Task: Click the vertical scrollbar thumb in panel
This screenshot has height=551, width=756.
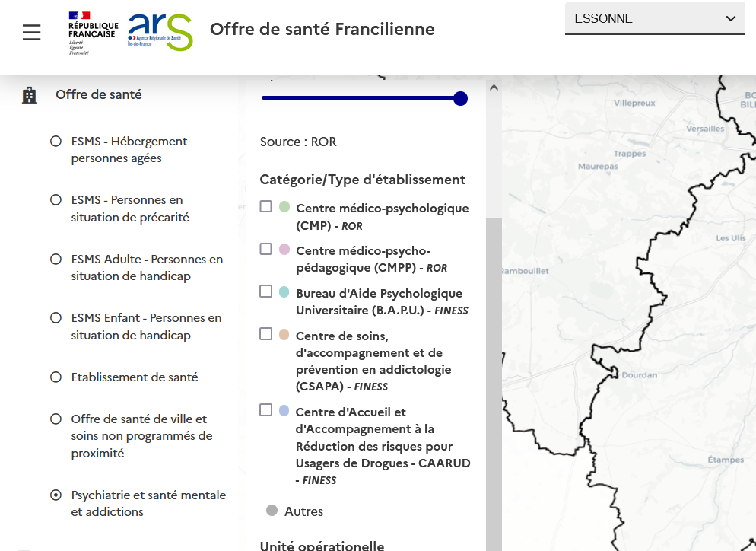Action: [494, 384]
